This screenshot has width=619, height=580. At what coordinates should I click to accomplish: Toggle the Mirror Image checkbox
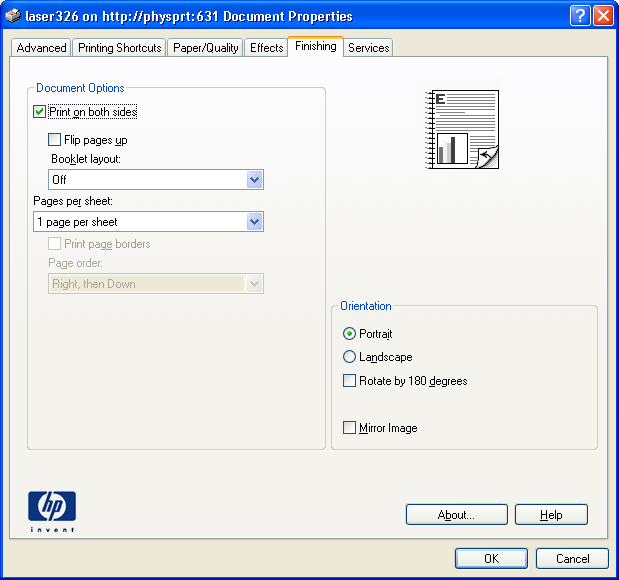pyautogui.click(x=349, y=428)
